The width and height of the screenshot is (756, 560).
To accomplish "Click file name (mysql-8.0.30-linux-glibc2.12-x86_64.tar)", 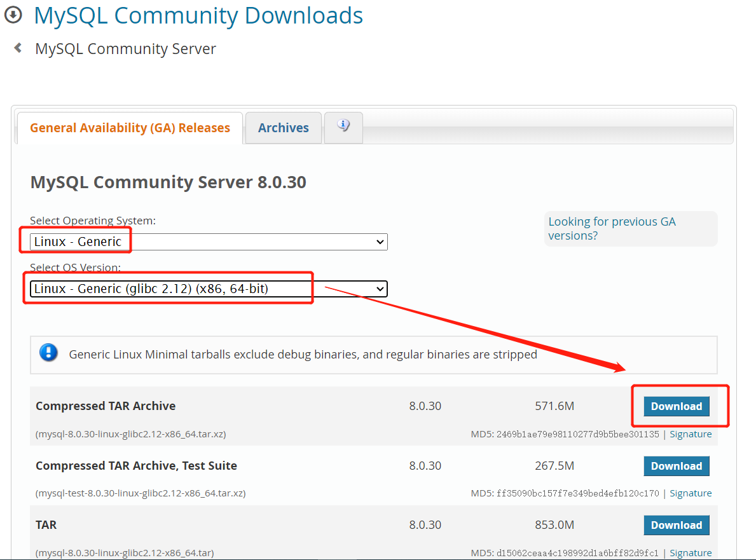I will pyautogui.click(x=125, y=553).
